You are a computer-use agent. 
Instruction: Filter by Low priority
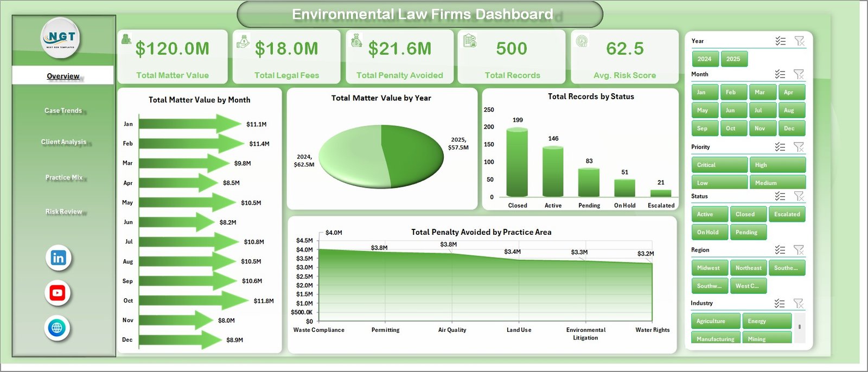coord(719,182)
